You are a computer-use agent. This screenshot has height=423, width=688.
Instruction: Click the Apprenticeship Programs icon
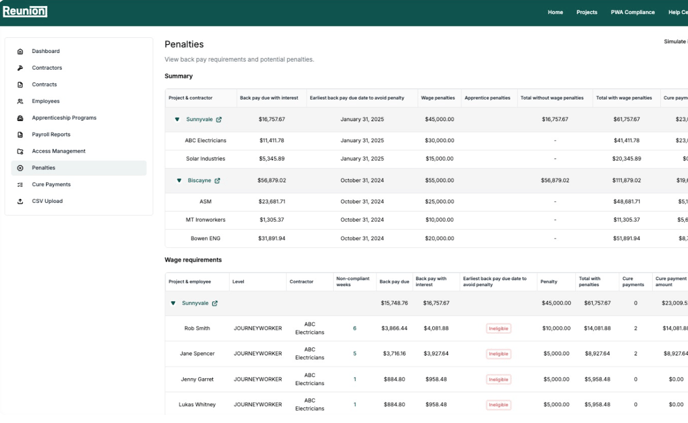(20, 118)
